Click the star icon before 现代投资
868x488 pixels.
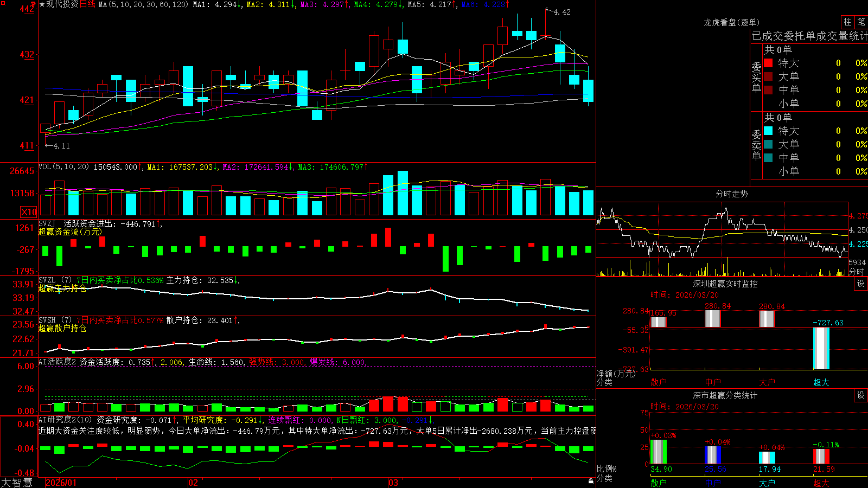pos(42,4)
